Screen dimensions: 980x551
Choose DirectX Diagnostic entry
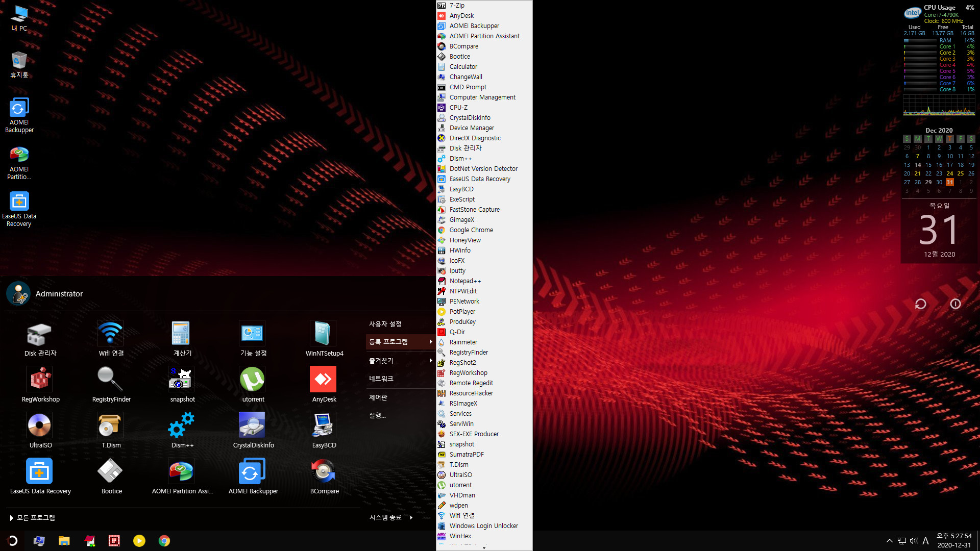click(484, 138)
